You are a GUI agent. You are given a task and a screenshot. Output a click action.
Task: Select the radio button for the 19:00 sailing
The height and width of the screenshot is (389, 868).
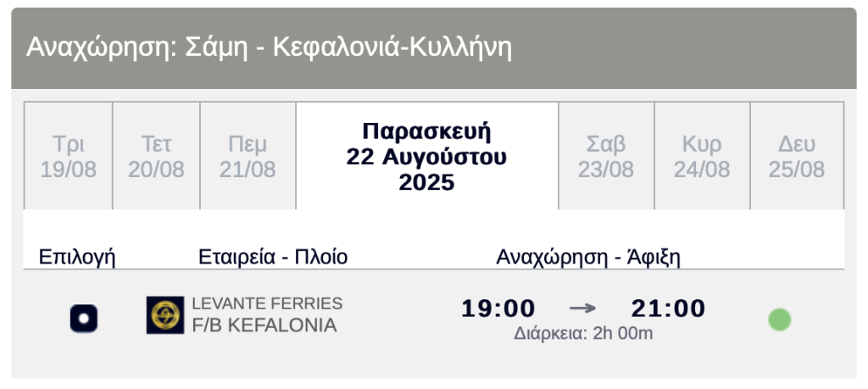click(x=84, y=319)
